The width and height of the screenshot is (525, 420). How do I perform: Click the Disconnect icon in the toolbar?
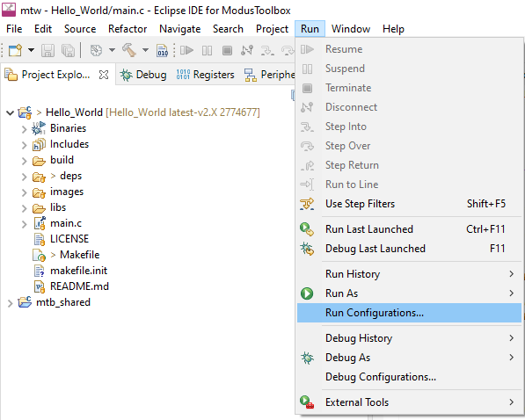247,51
